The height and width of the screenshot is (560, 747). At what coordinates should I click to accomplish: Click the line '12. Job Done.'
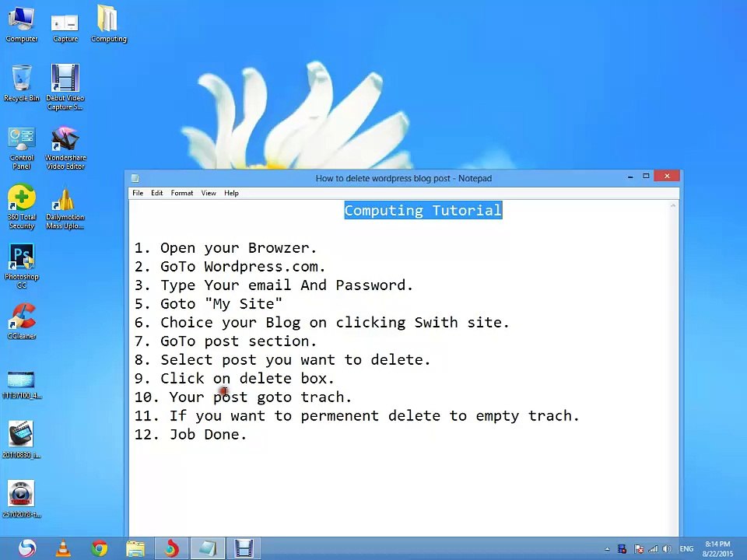(x=191, y=434)
